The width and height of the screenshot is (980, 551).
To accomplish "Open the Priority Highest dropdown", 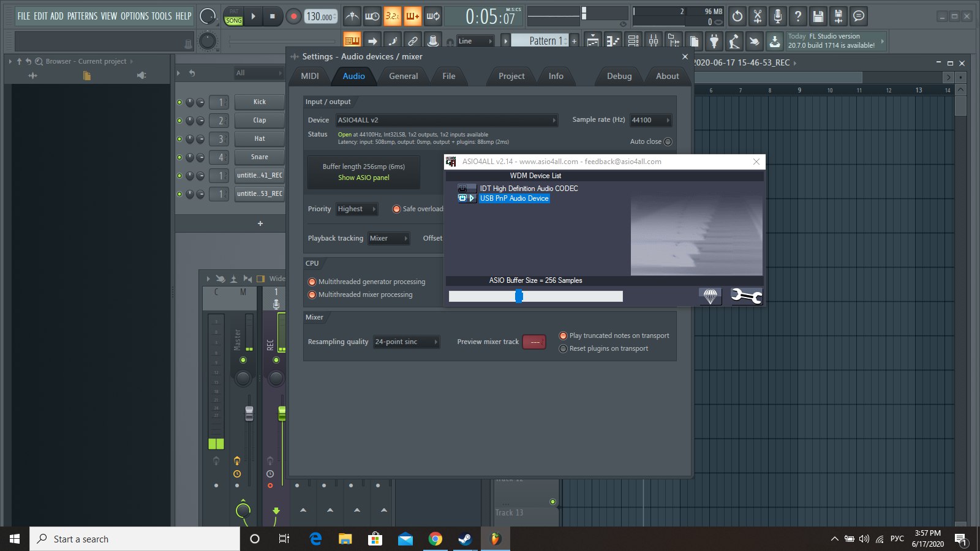I will pos(357,209).
